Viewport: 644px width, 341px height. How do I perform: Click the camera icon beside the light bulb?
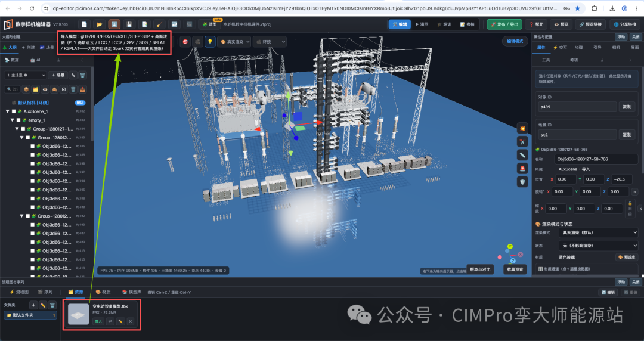click(x=197, y=42)
